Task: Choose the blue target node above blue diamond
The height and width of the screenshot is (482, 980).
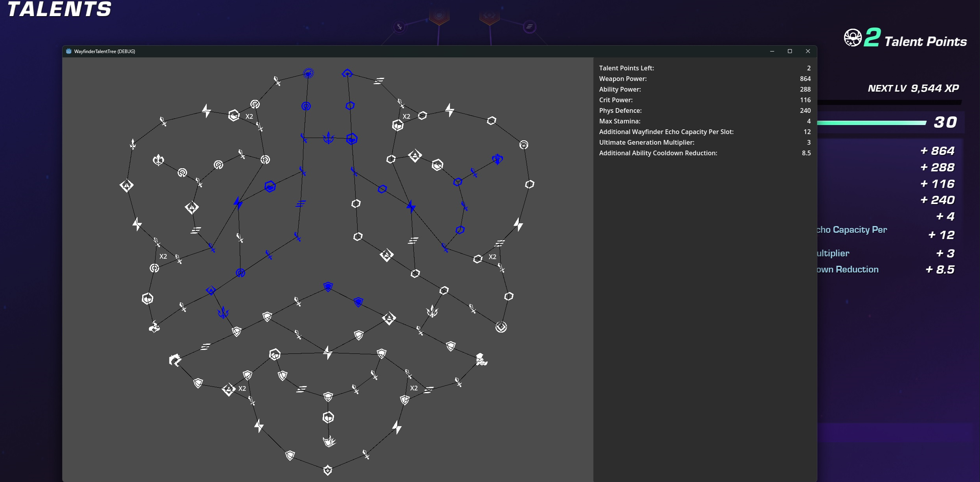Action: point(240,273)
